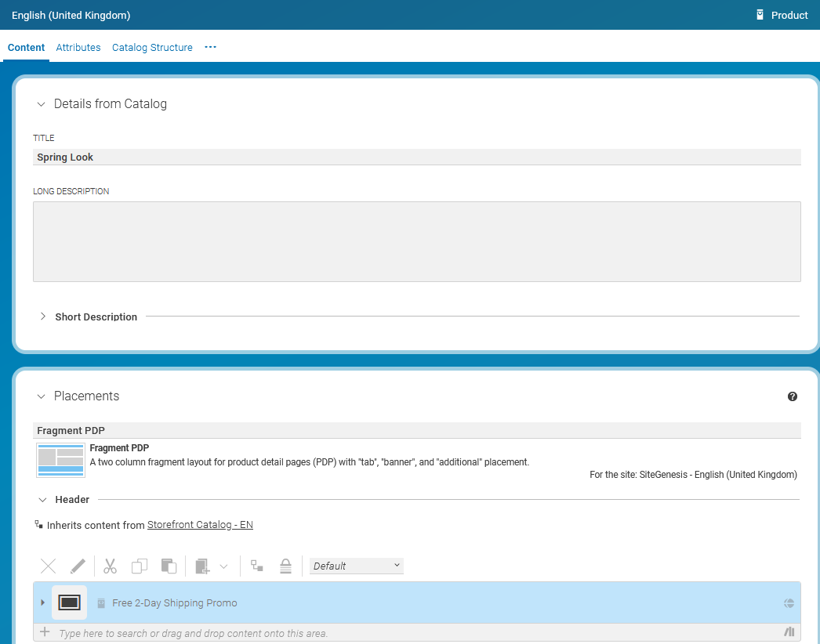Switch to the Attributes tab
Image resolution: width=820 pixels, height=644 pixels.
click(x=78, y=48)
